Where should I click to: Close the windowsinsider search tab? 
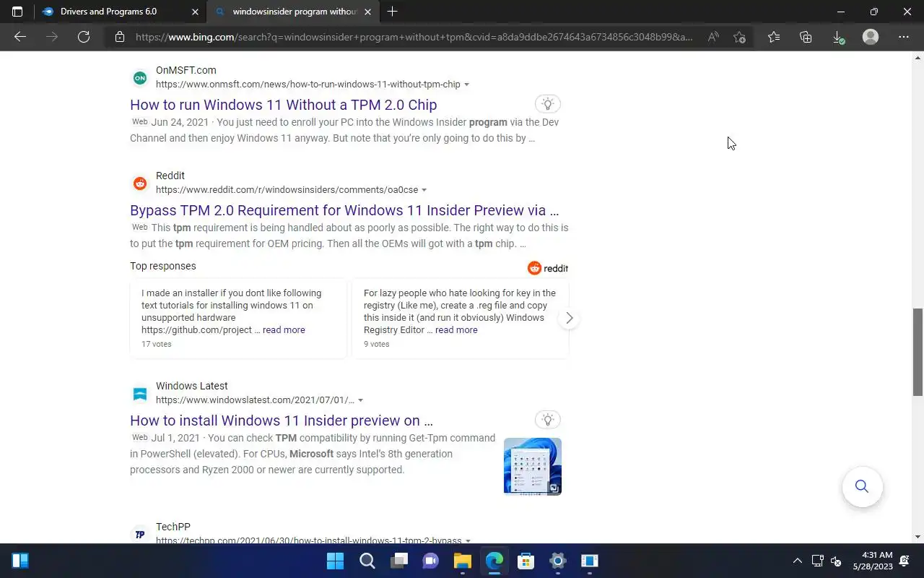367,12
